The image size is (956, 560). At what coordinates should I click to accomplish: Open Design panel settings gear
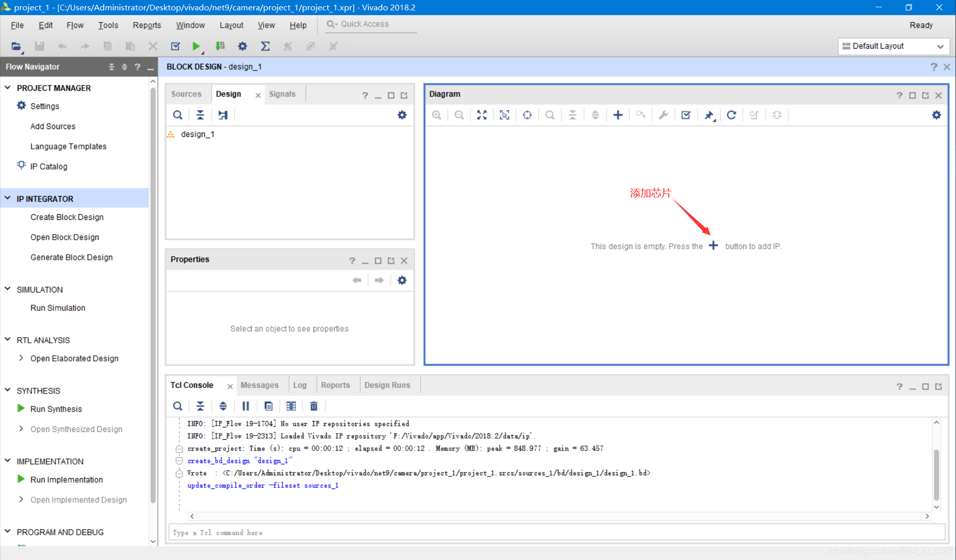pyautogui.click(x=402, y=115)
